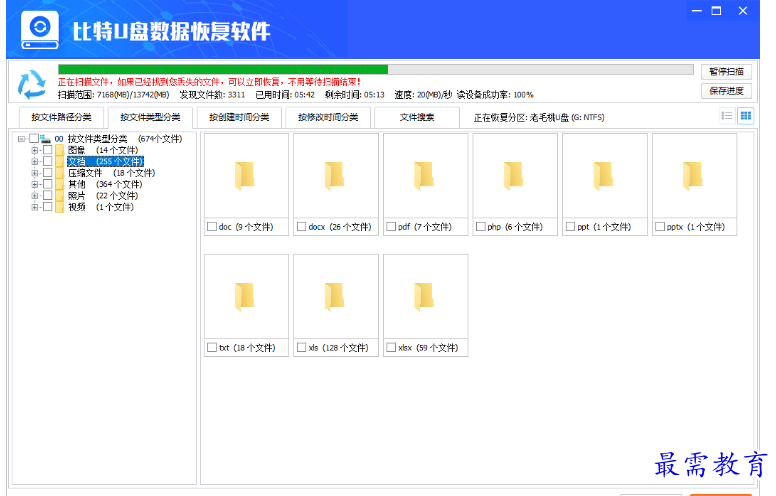
Task: Check the xlsx (59个文件) checkbox
Action: tap(391, 347)
